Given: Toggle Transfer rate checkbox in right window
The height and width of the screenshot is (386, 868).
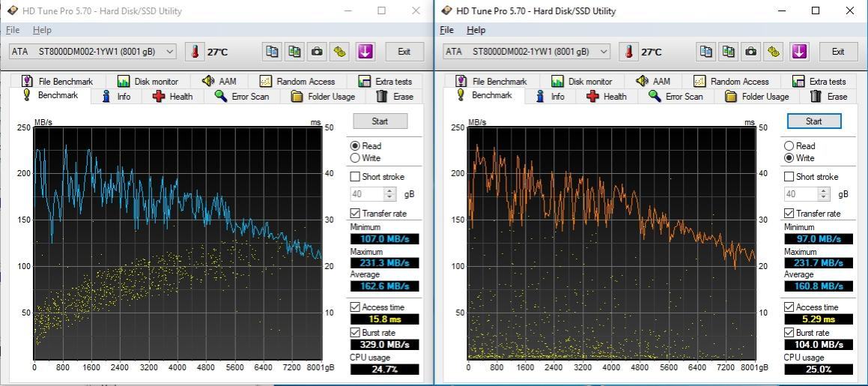Looking at the screenshot, I should (789, 213).
